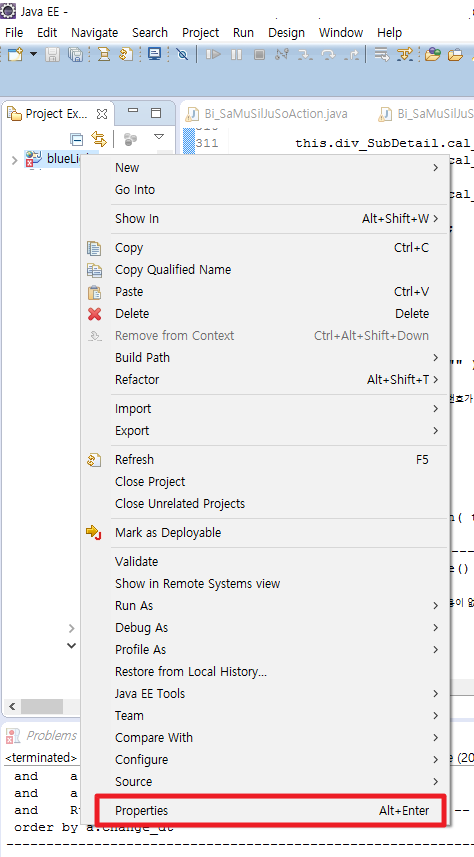Choose Paste in the context menu
The image size is (474, 857).
tap(265, 291)
